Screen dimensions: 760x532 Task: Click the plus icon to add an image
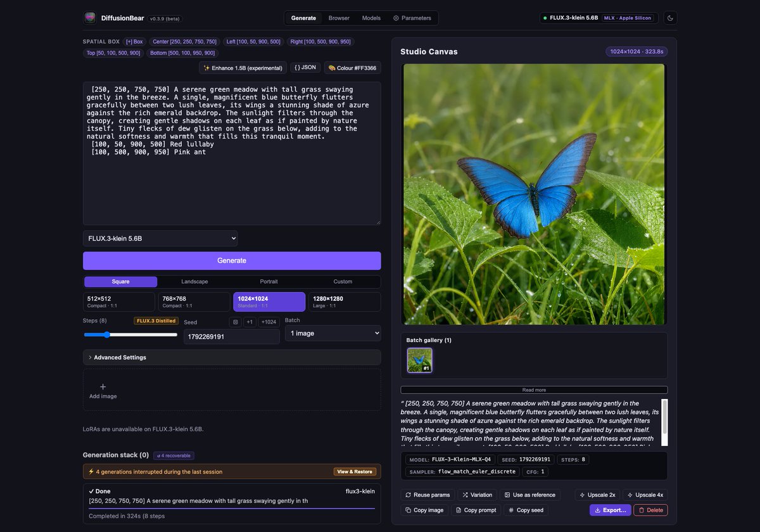pyautogui.click(x=103, y=386)
